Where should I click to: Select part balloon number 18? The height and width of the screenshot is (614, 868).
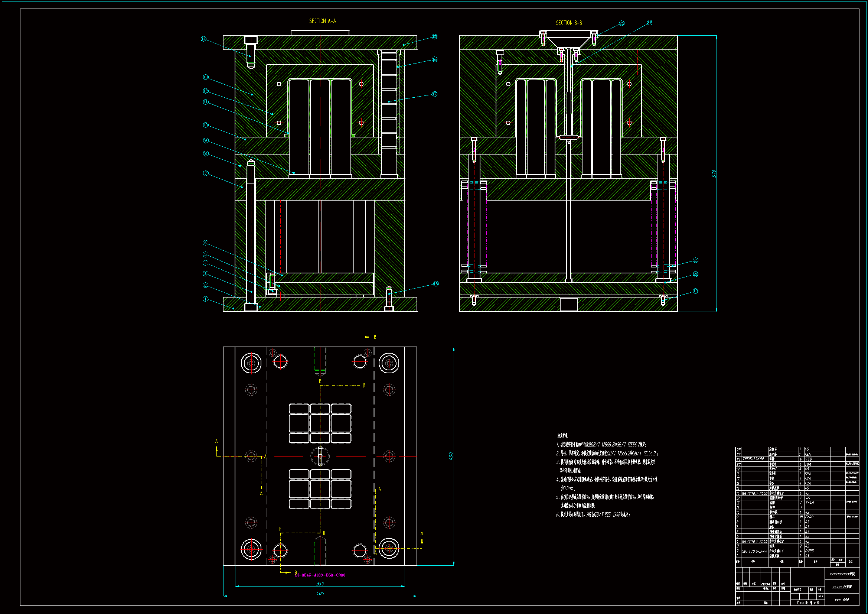pos(436,284)
